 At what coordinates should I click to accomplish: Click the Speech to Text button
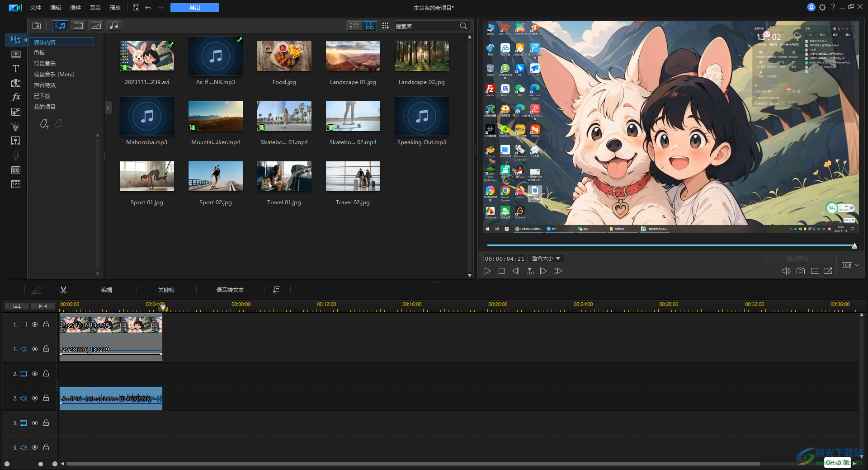point(230,290)
